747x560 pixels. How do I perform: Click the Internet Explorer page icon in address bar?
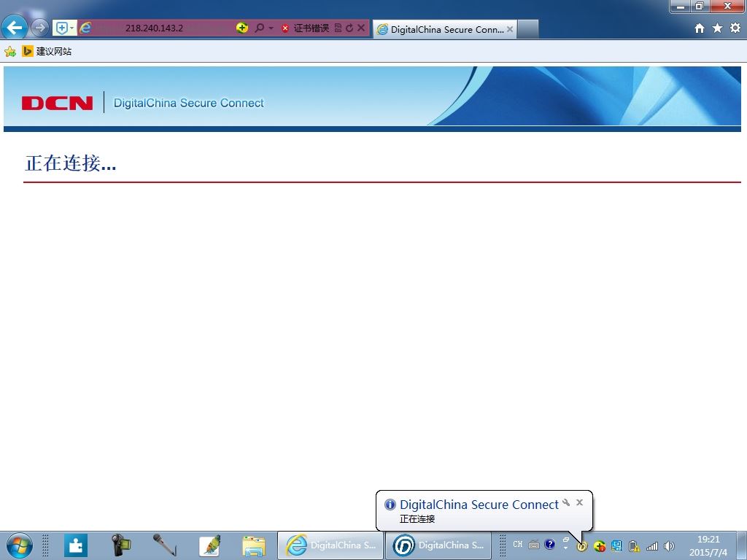coord(85,28)
